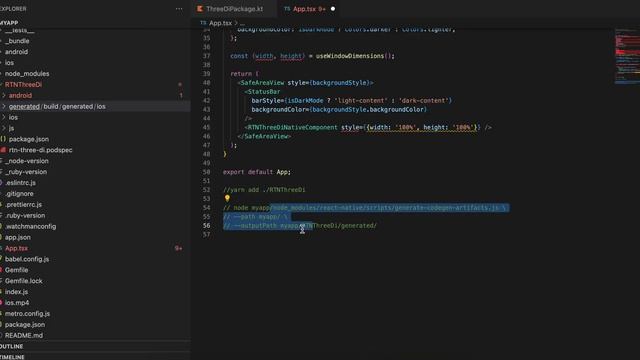
Task: Open .eslintrc.js in the explorer
Action: tap(20, 183)
